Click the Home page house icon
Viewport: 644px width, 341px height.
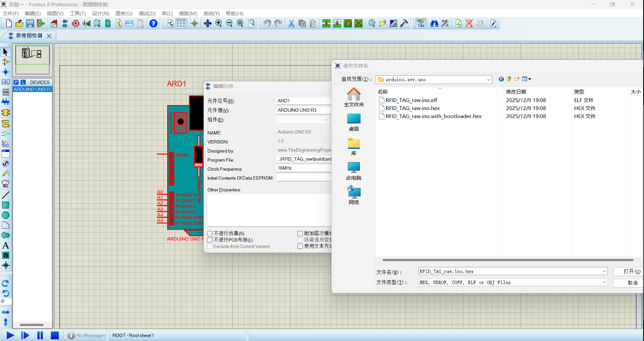[x=54, y=23]
